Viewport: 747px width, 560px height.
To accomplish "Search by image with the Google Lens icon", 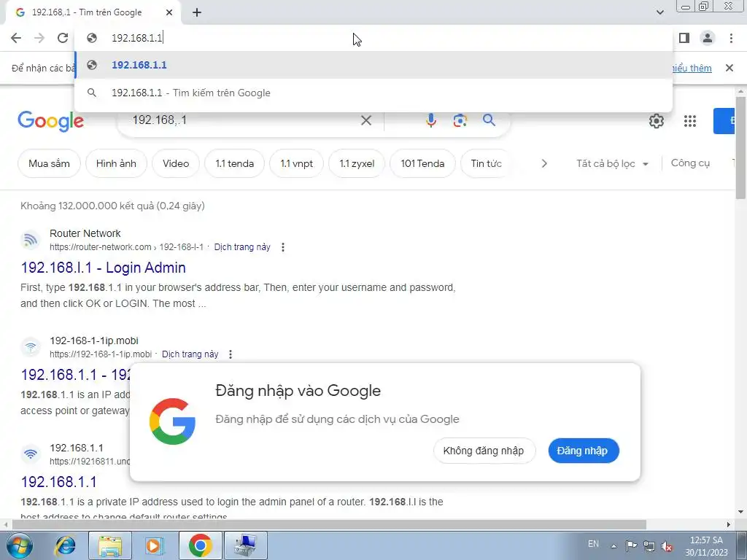I will click(x=460, y=120).
